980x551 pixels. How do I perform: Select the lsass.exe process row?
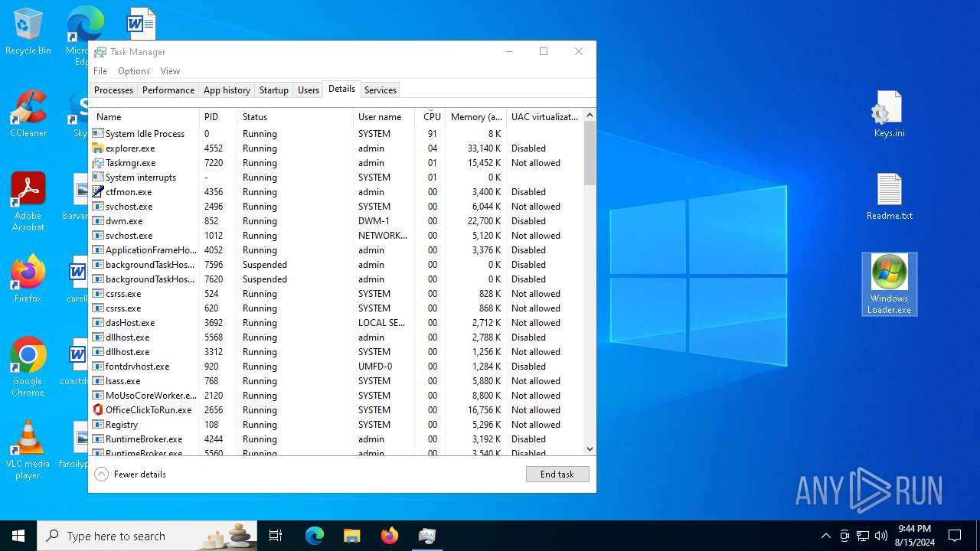click(x=337, y=381)
